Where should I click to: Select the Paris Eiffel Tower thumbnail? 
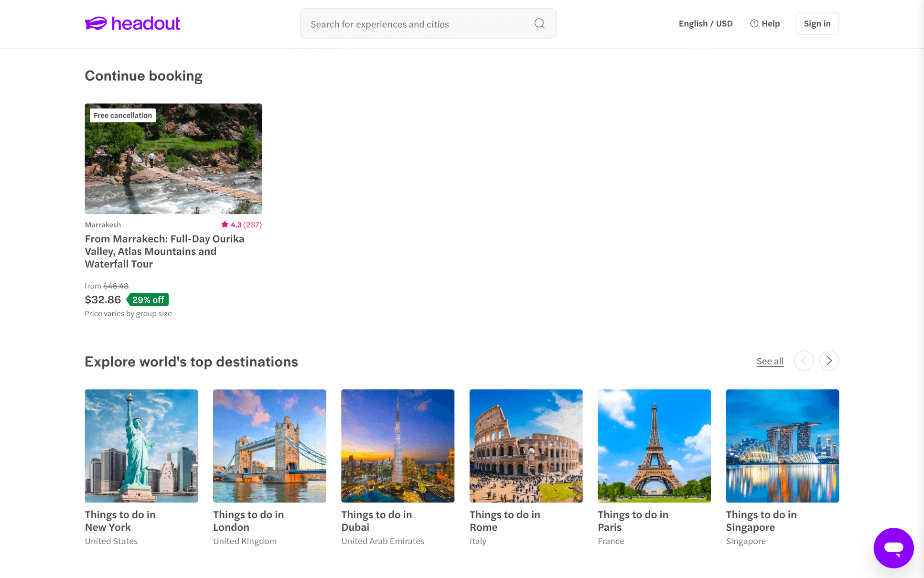point(654,446)
